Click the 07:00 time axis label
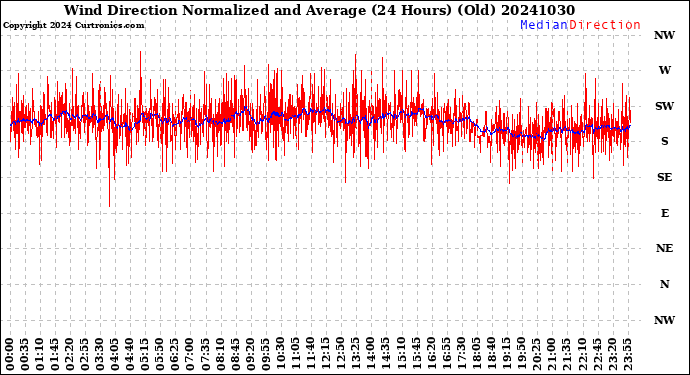 [x=190, y=355]
